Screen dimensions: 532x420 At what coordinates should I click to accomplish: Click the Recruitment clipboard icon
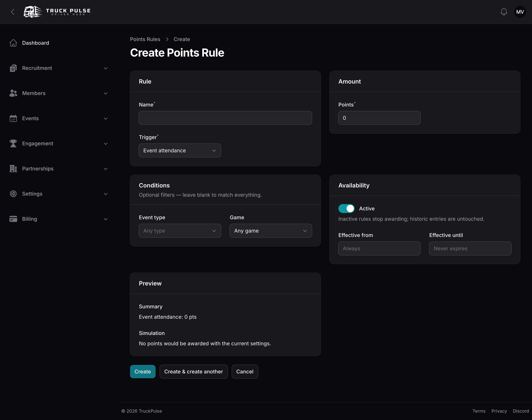(13, 68)
